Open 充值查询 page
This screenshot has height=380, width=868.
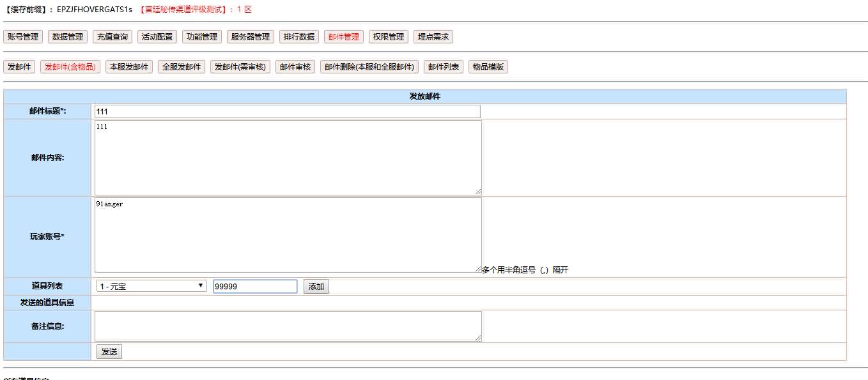tap(112, 37)
